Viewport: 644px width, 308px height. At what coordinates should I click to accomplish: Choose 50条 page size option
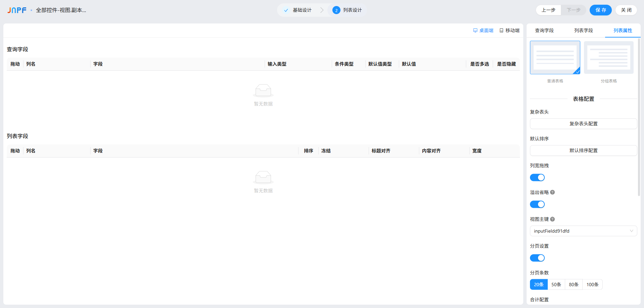556,285
